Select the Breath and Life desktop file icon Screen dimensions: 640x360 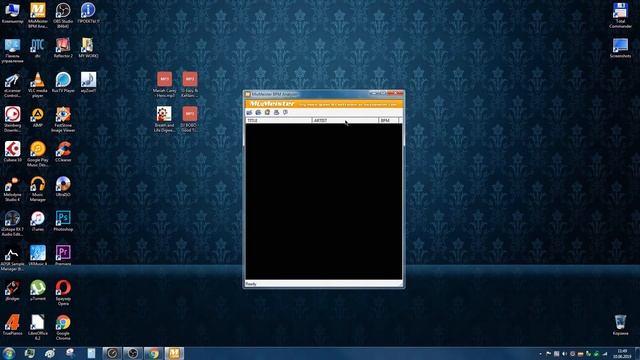(x=164, y=120)
